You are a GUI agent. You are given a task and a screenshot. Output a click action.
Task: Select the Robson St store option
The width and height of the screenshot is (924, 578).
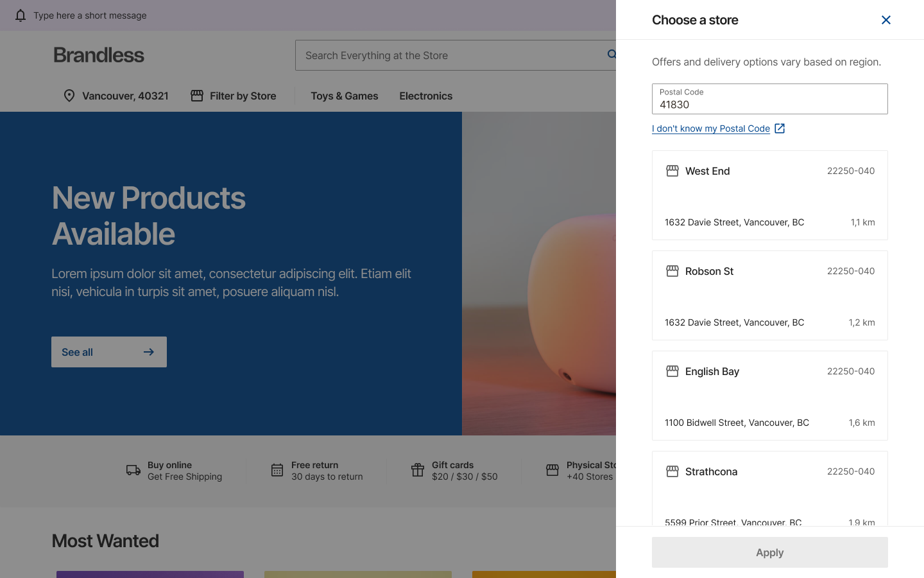[769, 295]
